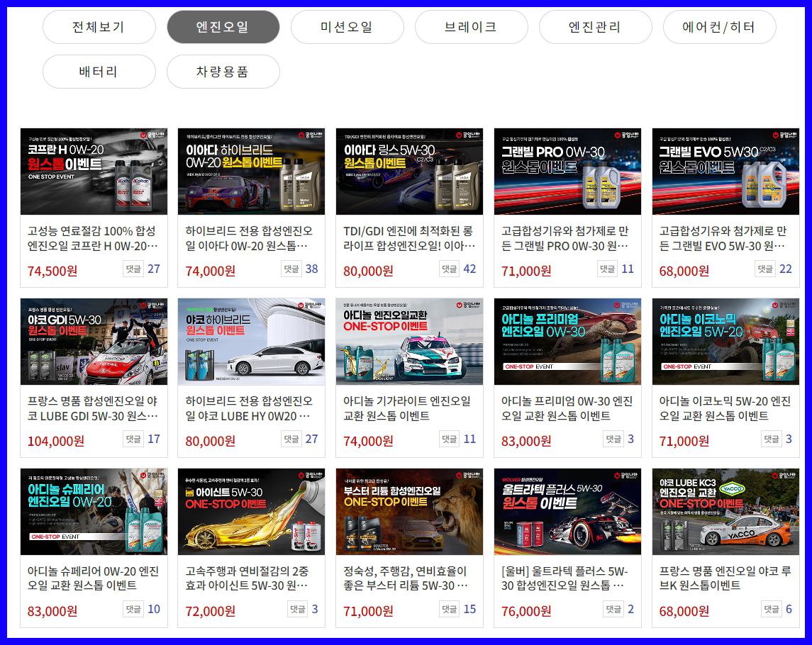Open the 댓글 15 comments badge
This screenshot has height=645, width=812.
point(458,609)
